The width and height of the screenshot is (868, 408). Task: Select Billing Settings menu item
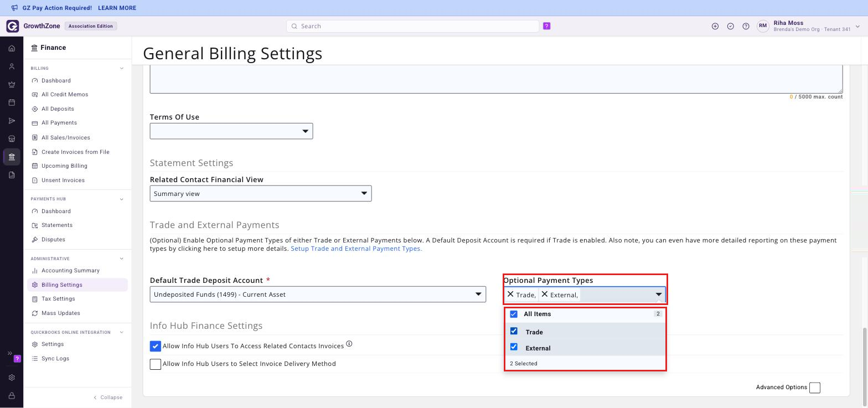77,285
